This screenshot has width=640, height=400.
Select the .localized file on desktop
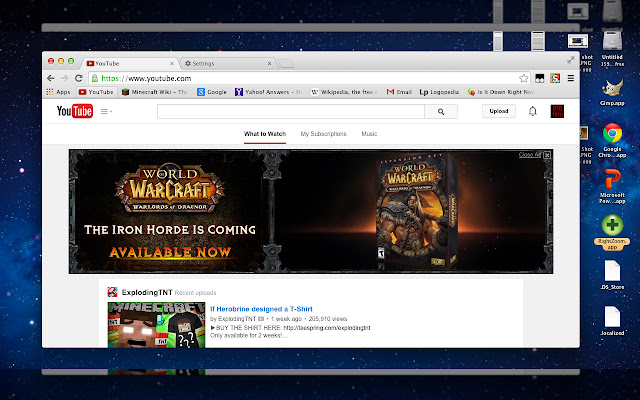point(612,321)
